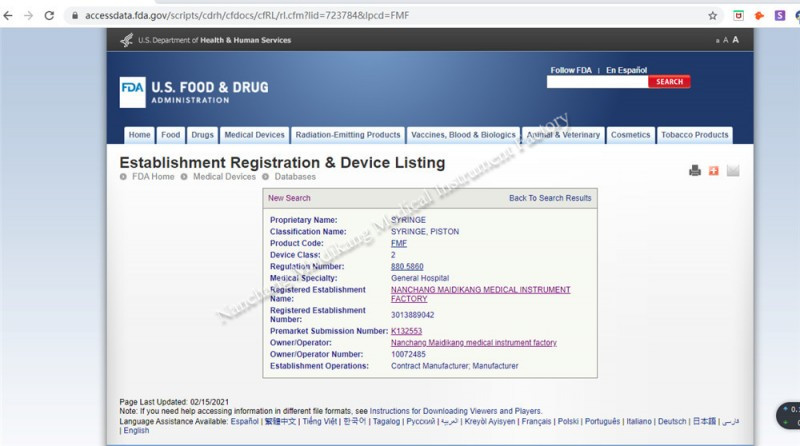Select Português language link
Image resolution: width=800 pixels, height=446 pixels.
coord(602,422)
